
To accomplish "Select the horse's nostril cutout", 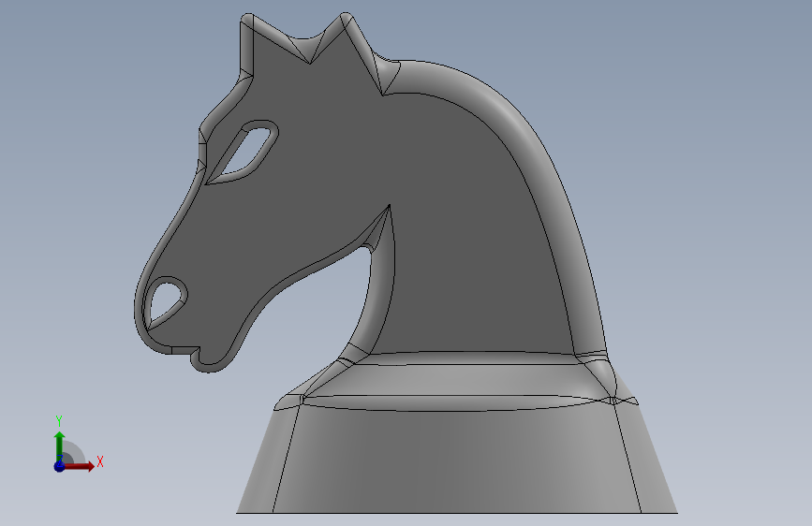I will pos(166,302).
